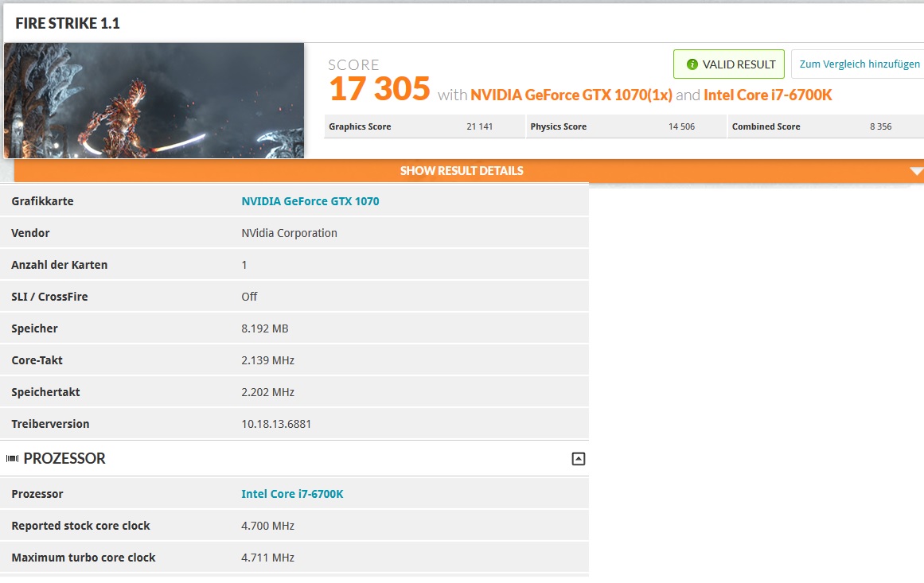The width and height of the screenshot is (924, 583).
Task: Click the FIRE STRIKE 1.1 title
Action: tap(67, 24)
